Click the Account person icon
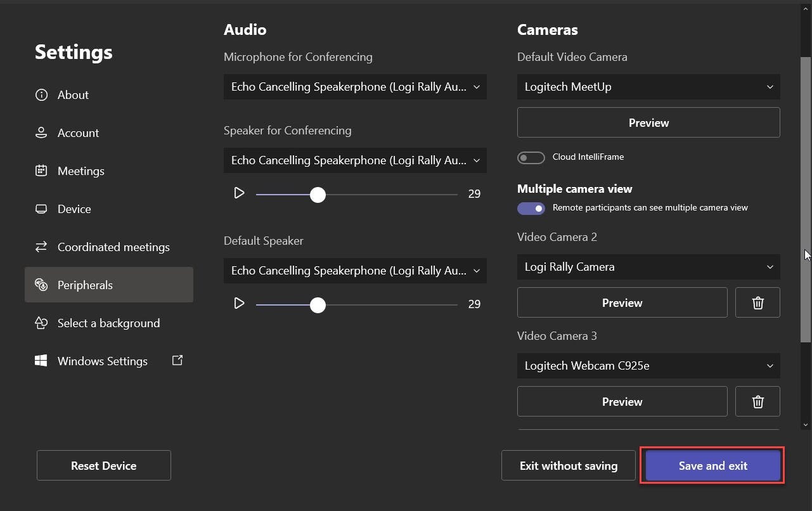The image size is (812, 511). [x=41, y=133]
